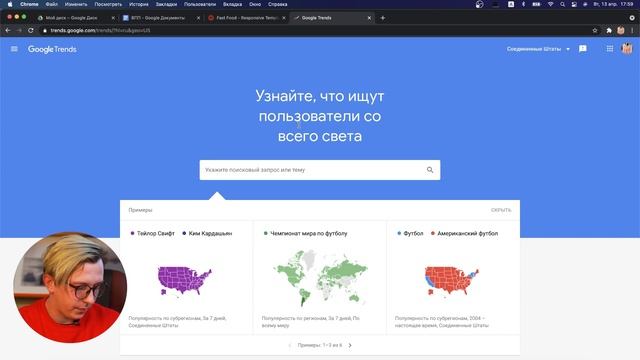Open the Справка menu
Image resolution: width=640 pixels, height=360 pixels.
[278, 4]
